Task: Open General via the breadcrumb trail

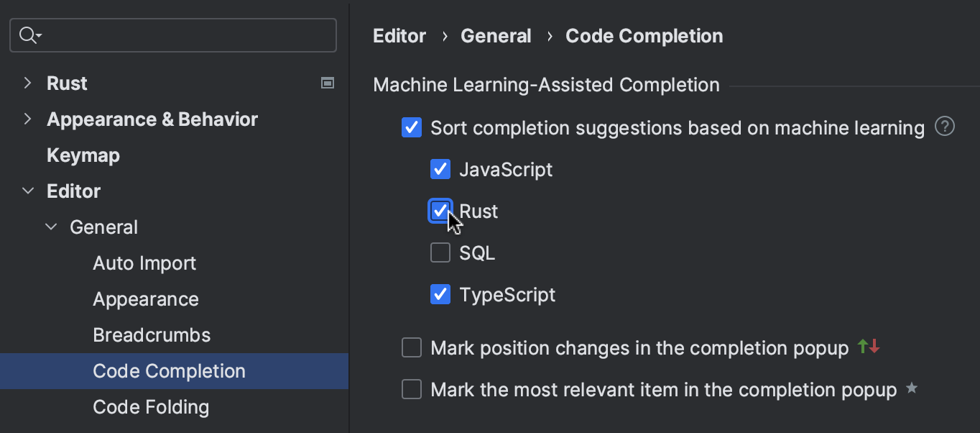Action: [x=496, y=35]
